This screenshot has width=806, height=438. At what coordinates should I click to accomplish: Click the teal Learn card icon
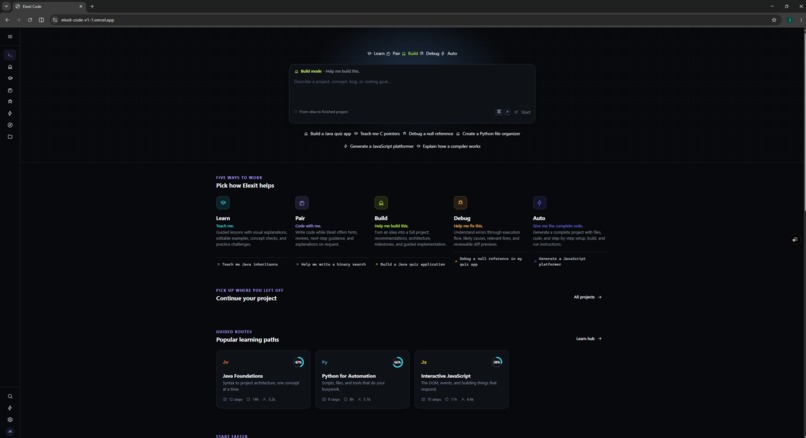[223, 203]
